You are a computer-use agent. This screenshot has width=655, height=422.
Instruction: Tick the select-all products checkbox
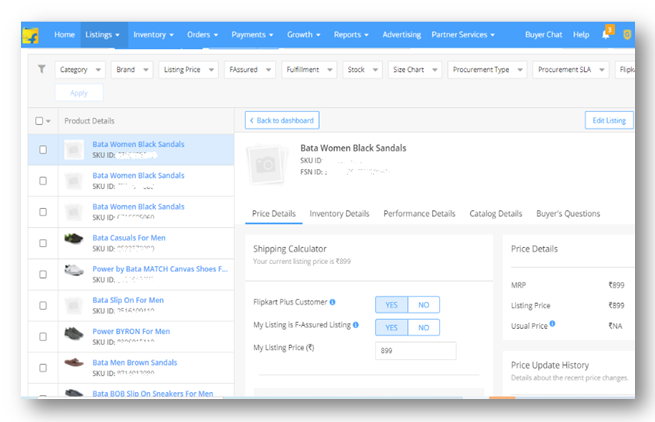coord(39,121)
